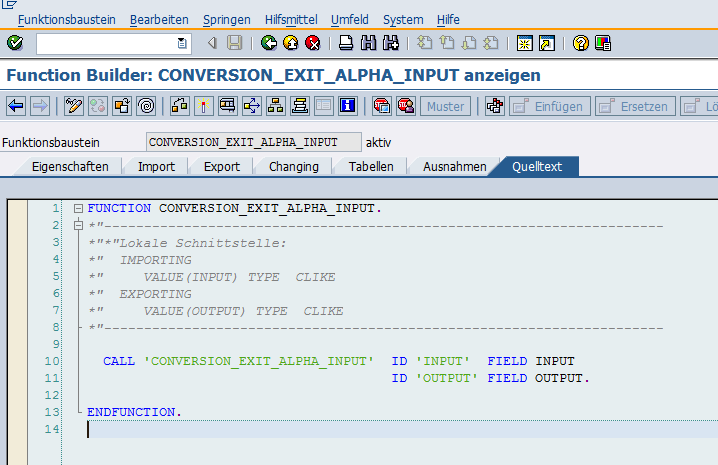Toggle fullscreen mode icon

[324, 106]
